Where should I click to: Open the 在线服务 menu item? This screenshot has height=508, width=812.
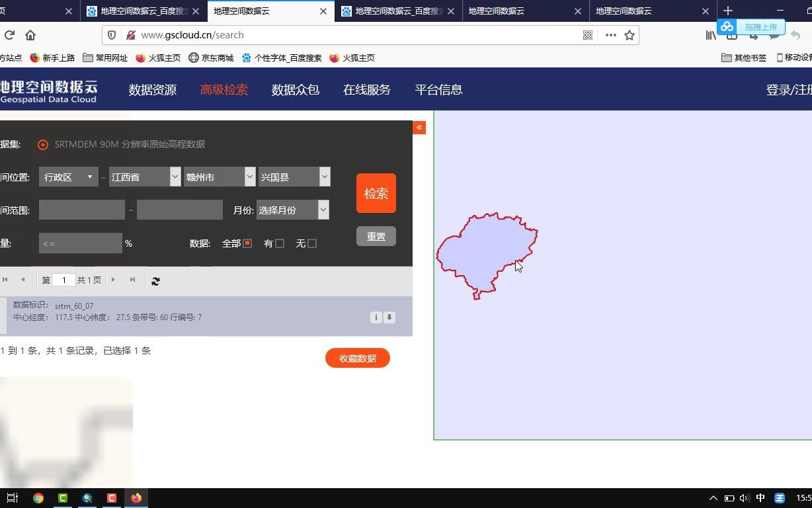(x=366, y=89)
